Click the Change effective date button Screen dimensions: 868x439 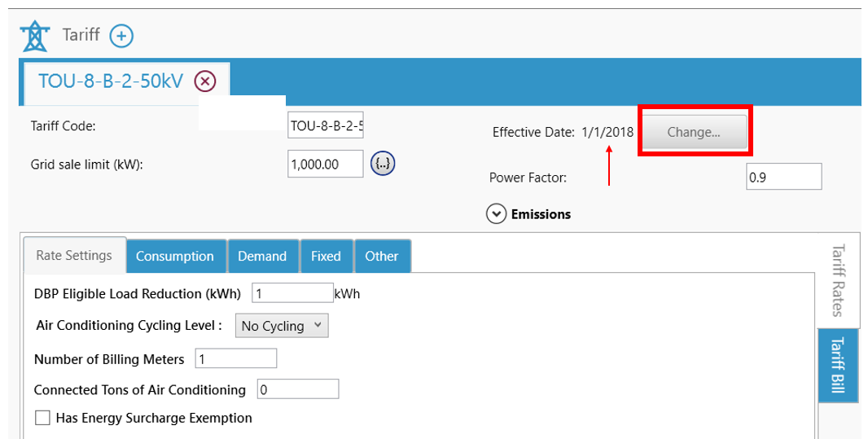click(694, 132)
